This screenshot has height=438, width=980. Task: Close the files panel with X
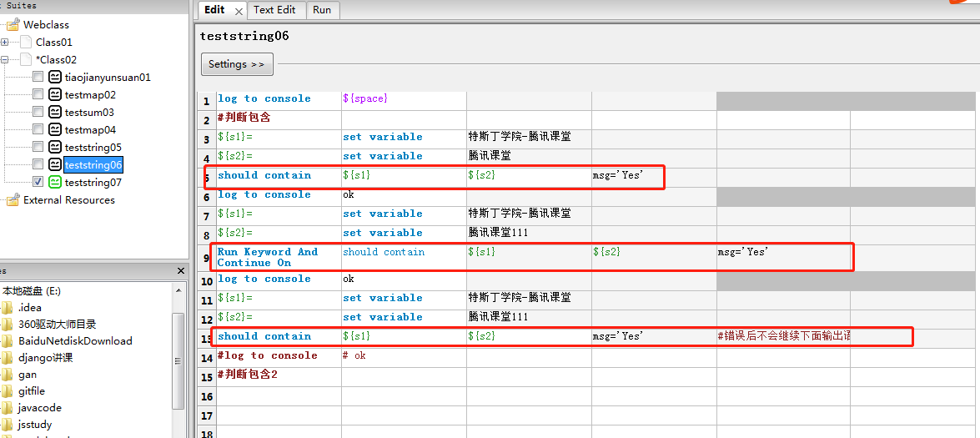click(x=181, y=271)
